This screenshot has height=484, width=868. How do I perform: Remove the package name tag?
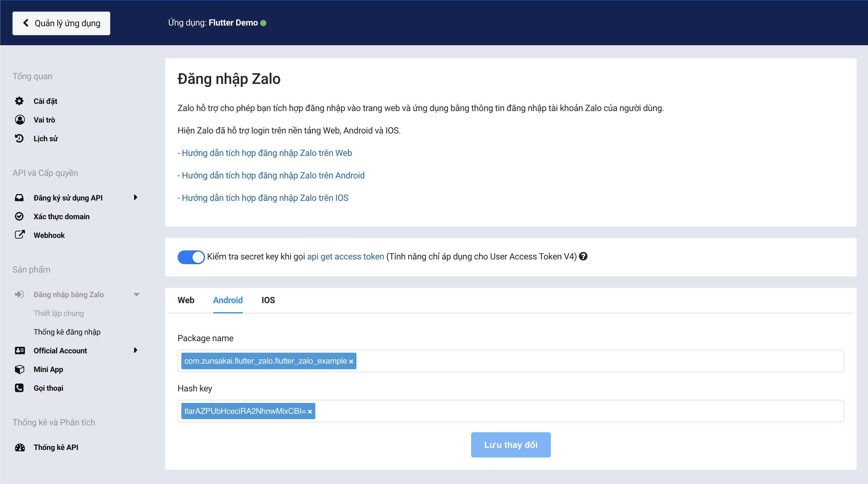point(351,361)
